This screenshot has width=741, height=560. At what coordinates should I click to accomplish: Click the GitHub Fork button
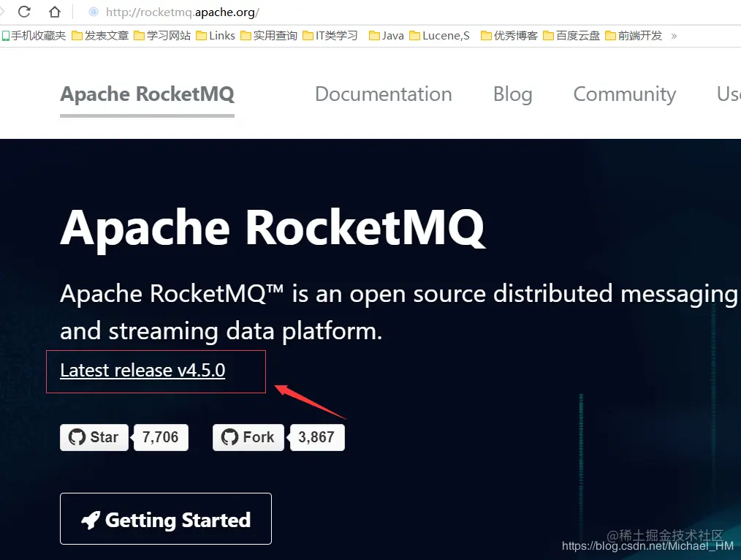point(248,437)
